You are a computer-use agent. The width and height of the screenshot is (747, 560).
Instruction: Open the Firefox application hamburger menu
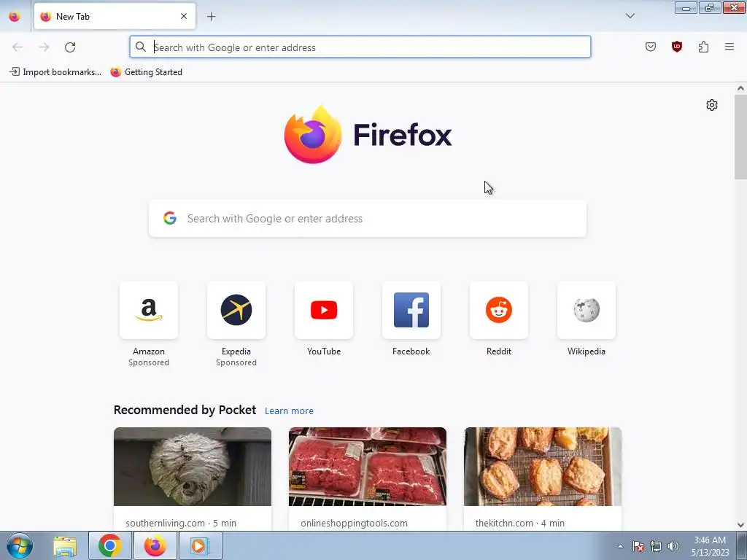(x=729, y=47)
